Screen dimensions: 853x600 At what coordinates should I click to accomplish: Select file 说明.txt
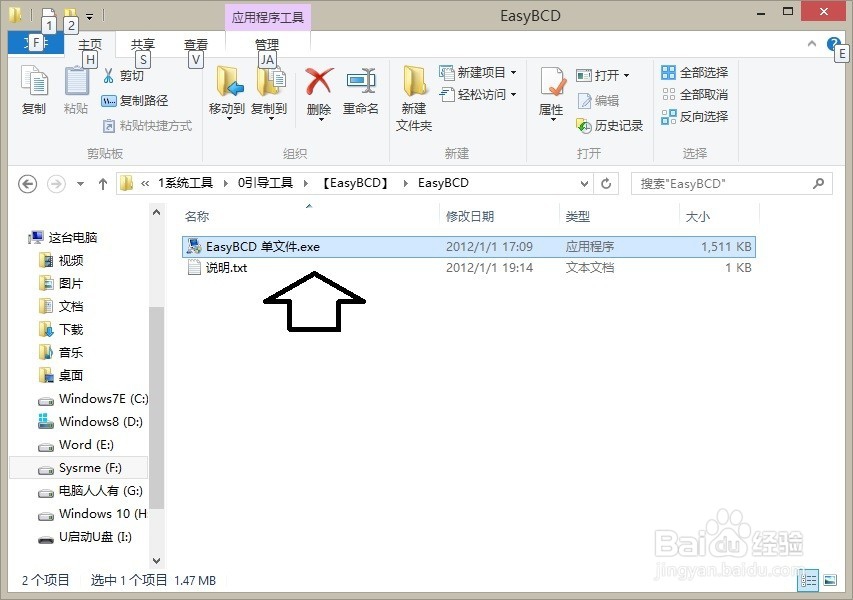point(468,268)
